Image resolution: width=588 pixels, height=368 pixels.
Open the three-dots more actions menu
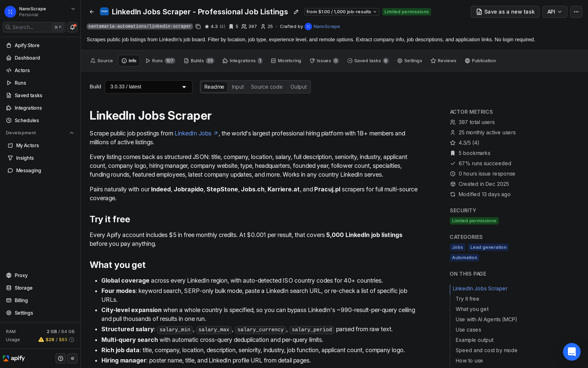[576, 12]
